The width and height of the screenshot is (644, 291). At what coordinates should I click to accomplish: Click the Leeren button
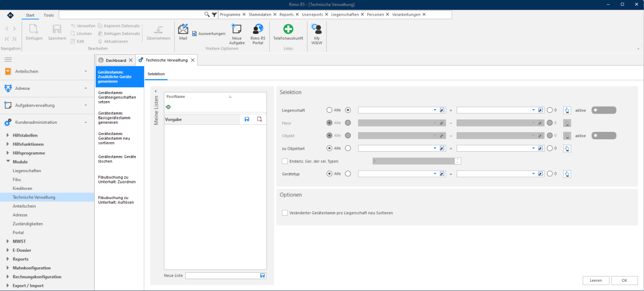596,280
